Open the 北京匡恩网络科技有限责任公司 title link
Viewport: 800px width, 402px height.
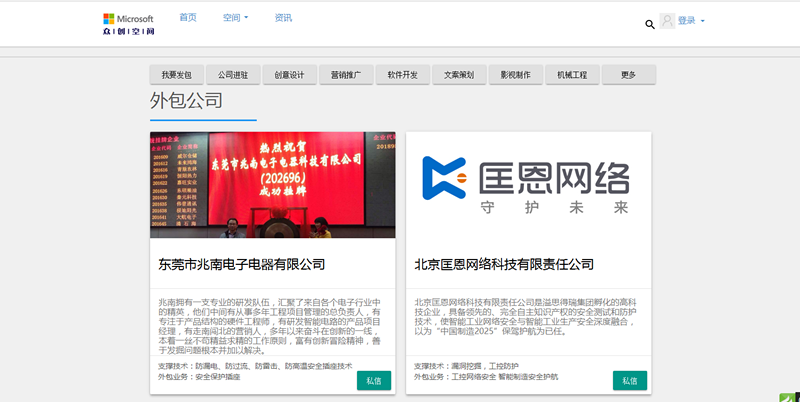coord(504,265)
